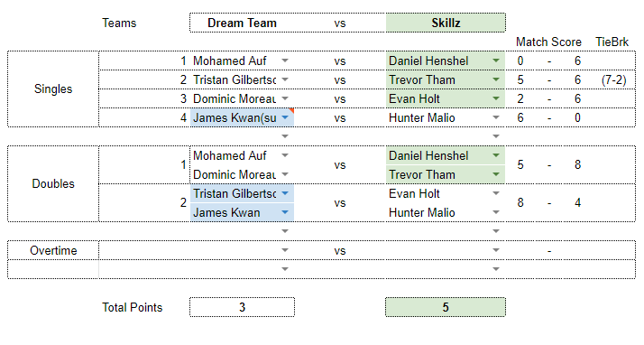Open Evan Holt singles 3 dropdown
The width and height of the screenshot is (644, 345).
[496, 98]
